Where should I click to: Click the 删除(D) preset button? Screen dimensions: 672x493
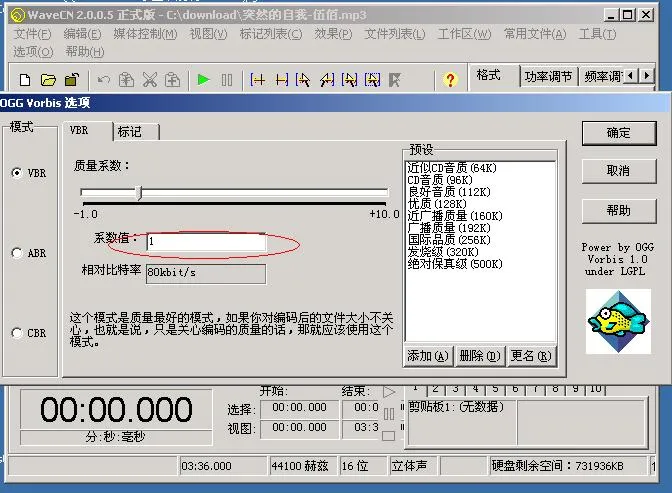coord(480,356)
